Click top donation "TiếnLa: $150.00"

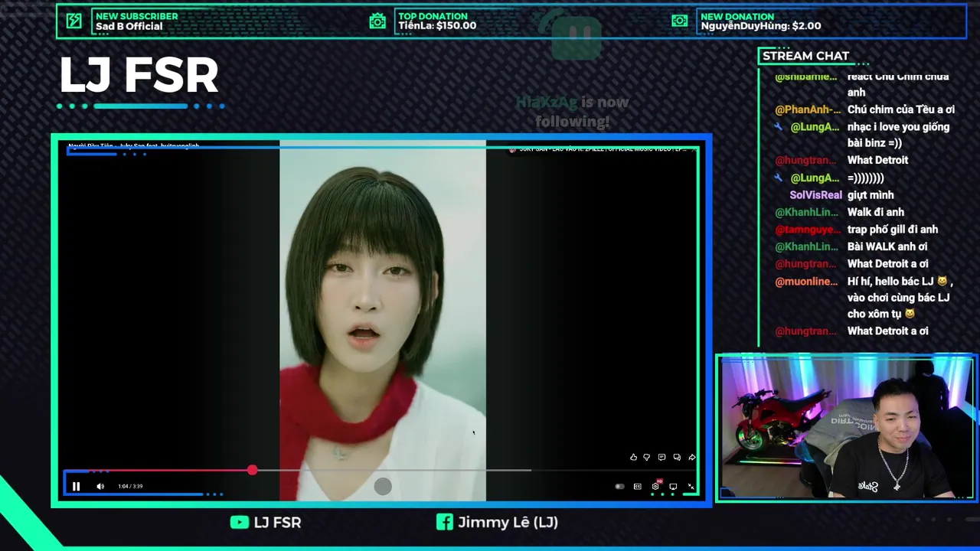point(437,26)
